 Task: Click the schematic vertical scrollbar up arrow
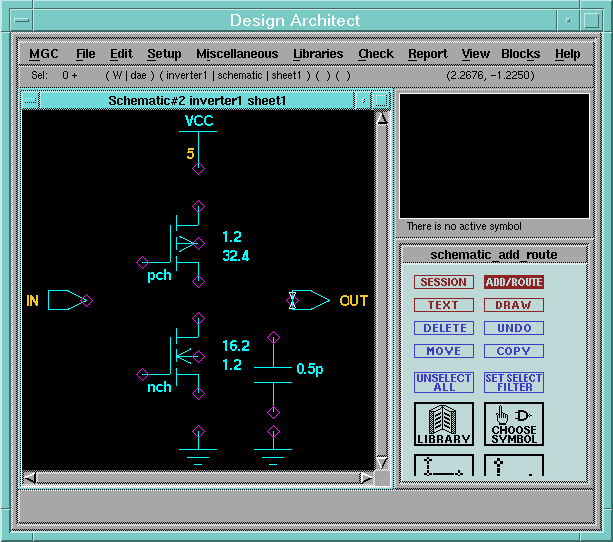(x=381, y=119)
